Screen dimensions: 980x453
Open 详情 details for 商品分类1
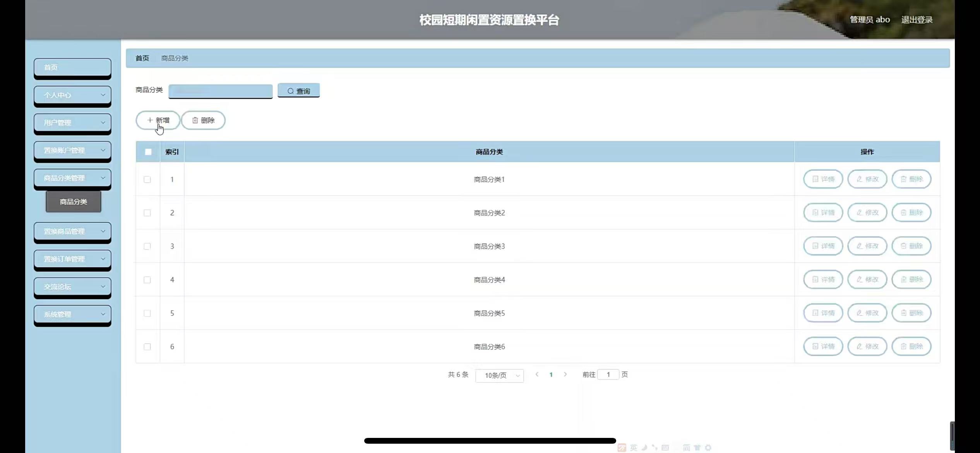pos(823,179)
